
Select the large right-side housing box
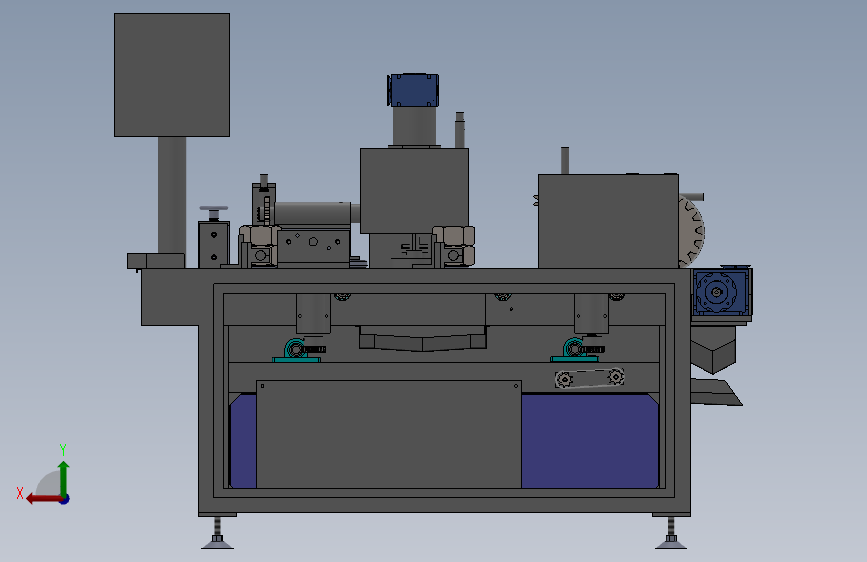(x=608, y=221)
